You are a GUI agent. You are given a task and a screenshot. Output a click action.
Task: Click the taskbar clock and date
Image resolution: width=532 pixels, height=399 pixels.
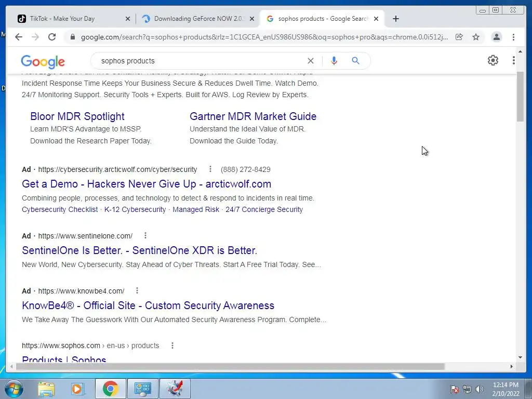tap(506, 389)
